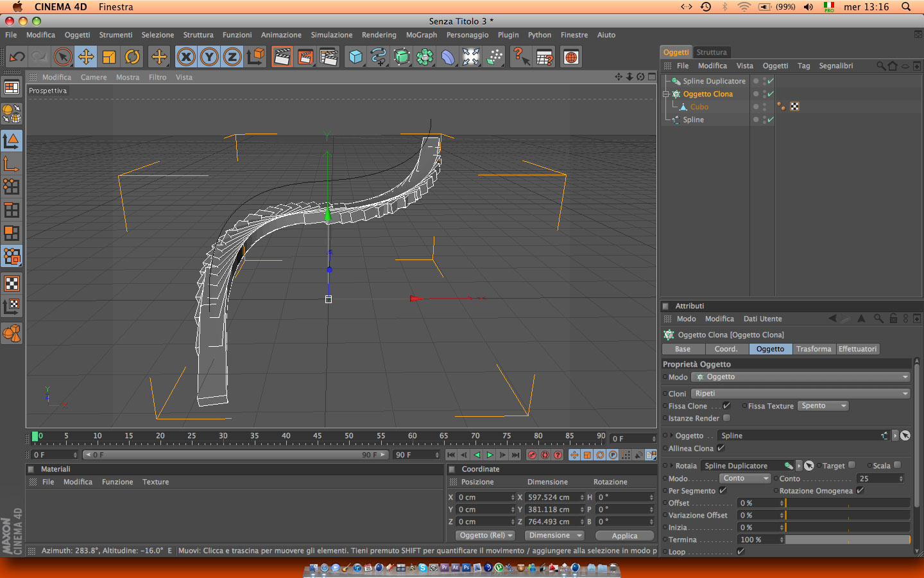Toggle the Rotazione Omogenea checkbox
This screenshot has width=924, height=578.
(860, 491)
